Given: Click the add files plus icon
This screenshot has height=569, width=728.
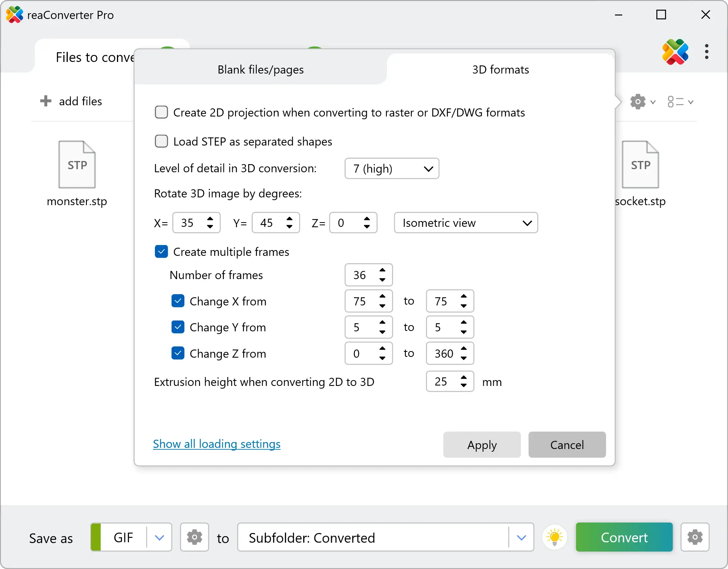Looking at the screenshot, I should [x=46, y=101].
